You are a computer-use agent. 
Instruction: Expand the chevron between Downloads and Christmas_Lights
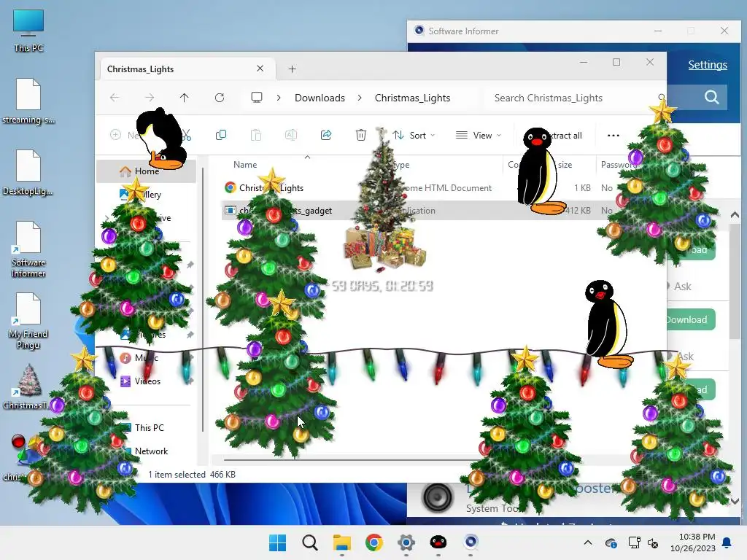click(x=360, y=98)
